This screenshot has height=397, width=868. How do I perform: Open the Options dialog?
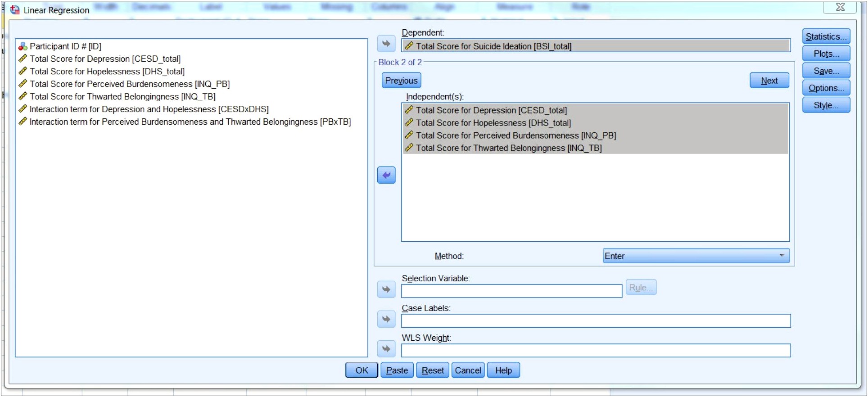(826, 88)
